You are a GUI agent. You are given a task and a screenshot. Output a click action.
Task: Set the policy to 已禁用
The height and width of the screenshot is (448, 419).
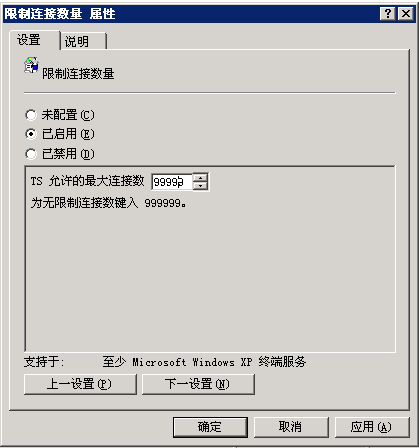(31, 154)
